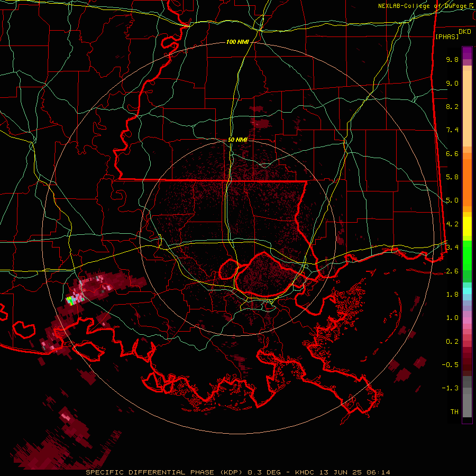Click the bright green color bar segment
The height and width of the screenshot is (476, 476).
(467, 255)
